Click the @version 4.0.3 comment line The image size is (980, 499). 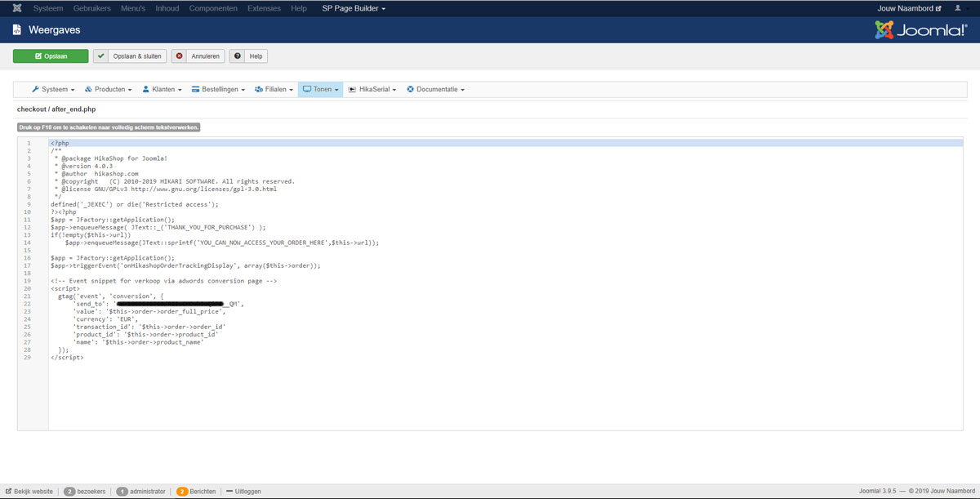[83, 166]
